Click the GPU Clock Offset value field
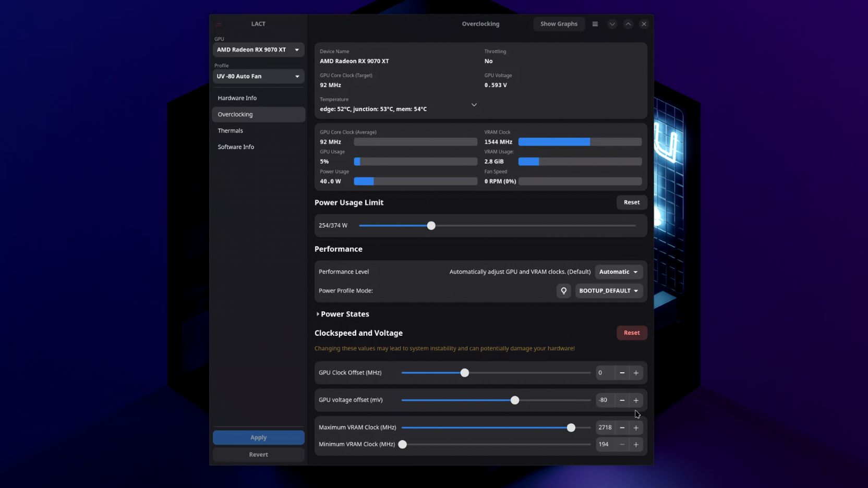 (605, 373)
